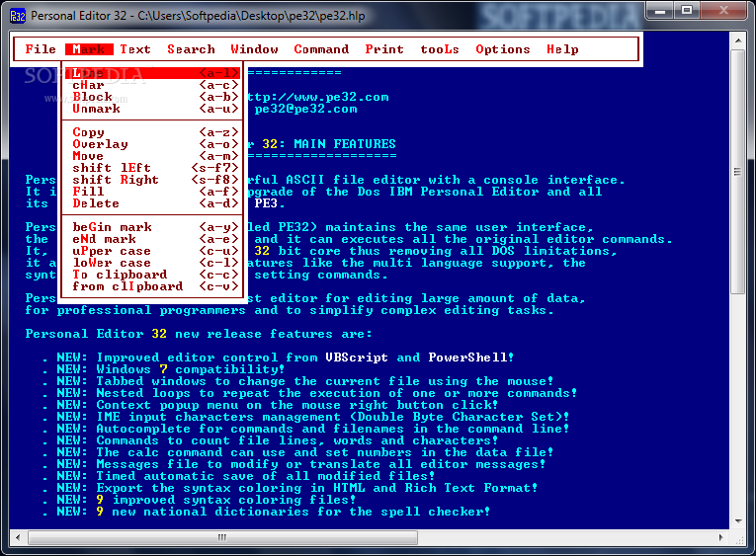Open the File menu
This screenshot has width=756, height=556.
41,49
